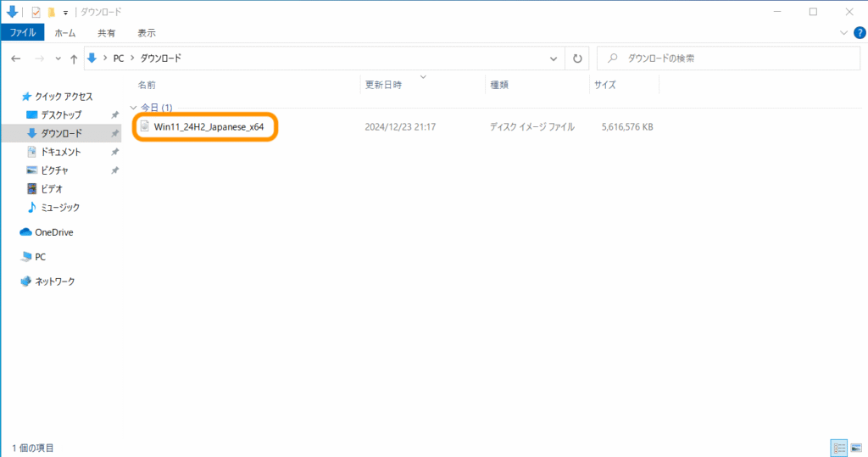This screenshot has height=457, width=868.
Task: Sort by the 種類 column header
Action: (x=499, y=85)
